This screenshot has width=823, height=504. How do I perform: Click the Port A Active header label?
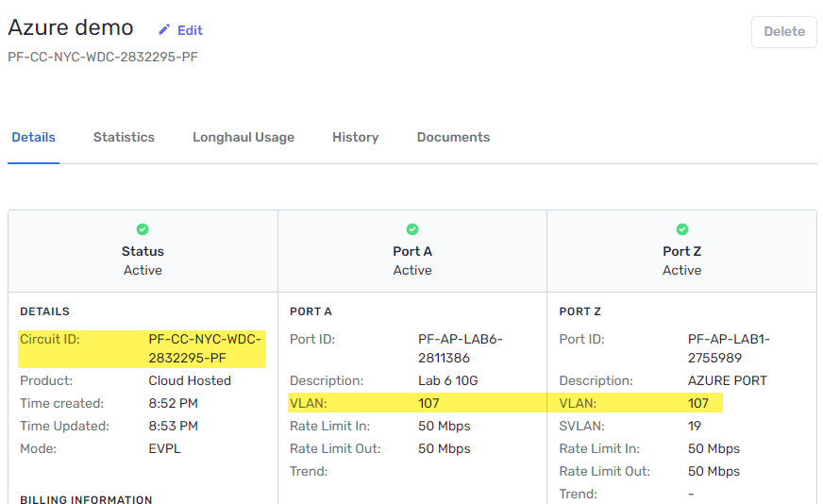[412, 260]
